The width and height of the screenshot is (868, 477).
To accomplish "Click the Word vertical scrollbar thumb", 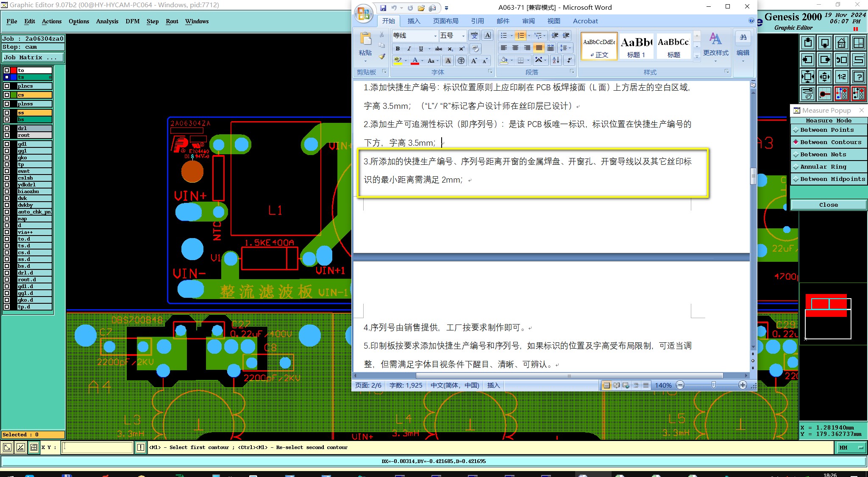I will [753, 176].
